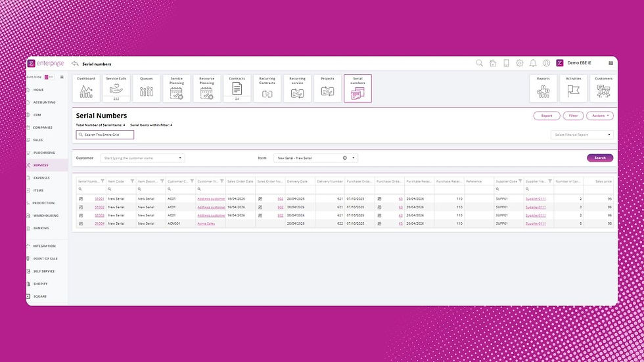The image size is (644, 362).
Task: Open the Contracts tile
Action: (x=237, y=88)
